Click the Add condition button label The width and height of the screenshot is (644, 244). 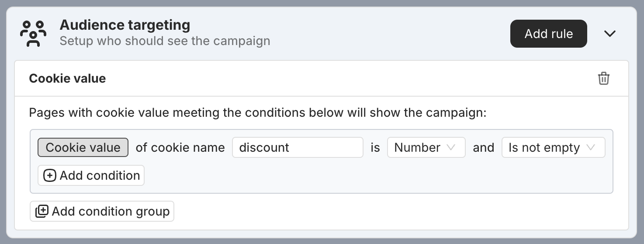[x=100, y=176]
